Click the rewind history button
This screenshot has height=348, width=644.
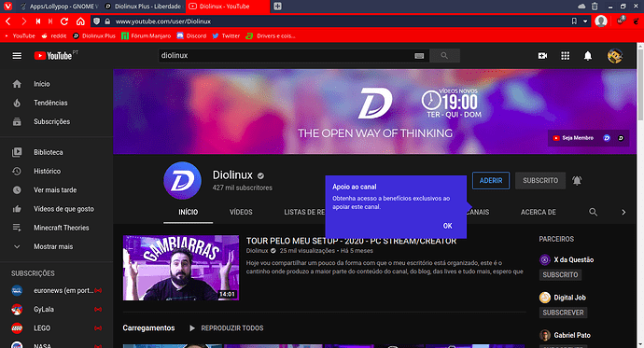pyautogui.click(x=37, y=21)
